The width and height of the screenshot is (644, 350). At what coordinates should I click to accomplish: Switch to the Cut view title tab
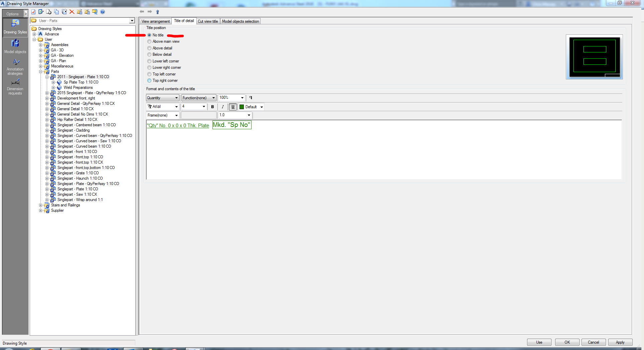pos(208,21)
